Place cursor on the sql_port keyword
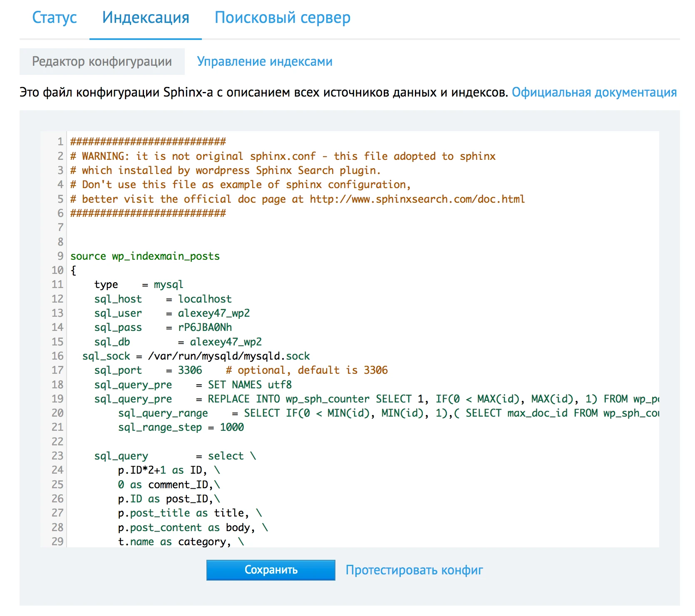695x616 pixels. tap(118, 370)
